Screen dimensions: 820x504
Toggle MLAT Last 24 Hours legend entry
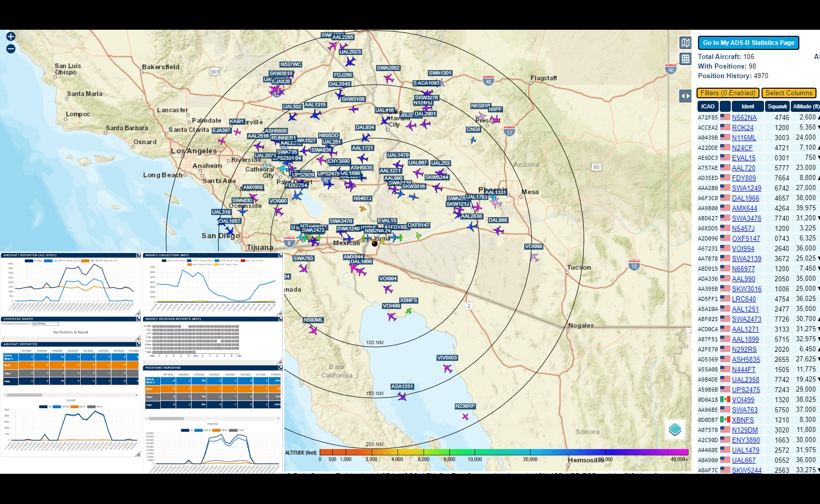click(253, 261)
